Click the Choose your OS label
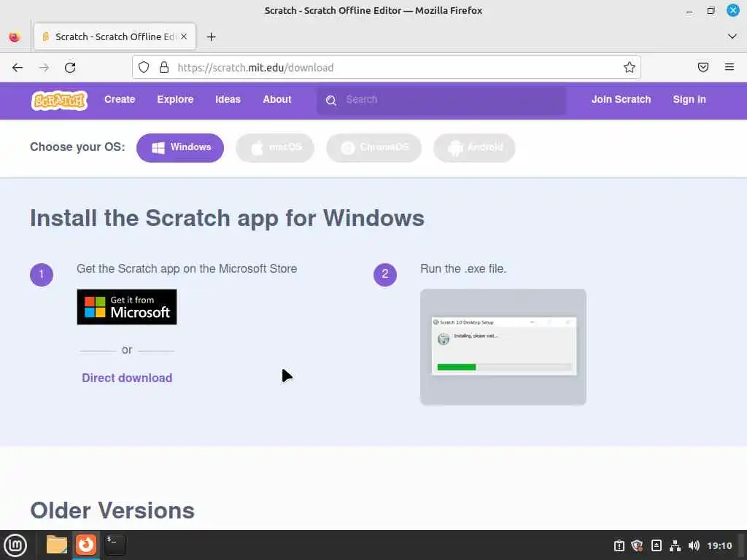Viewport: 747px width, 560px height. click(x=77, y=147)
